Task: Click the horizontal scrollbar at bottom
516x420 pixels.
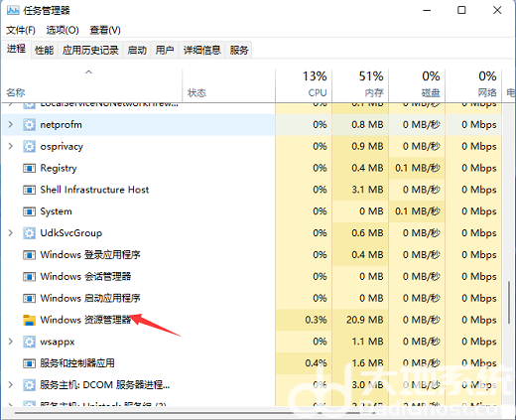Action: pyautogui.click(x=195, y=413)
